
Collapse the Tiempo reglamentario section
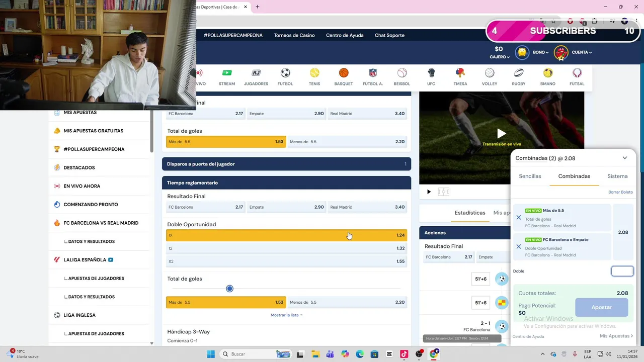click(286, 183)
